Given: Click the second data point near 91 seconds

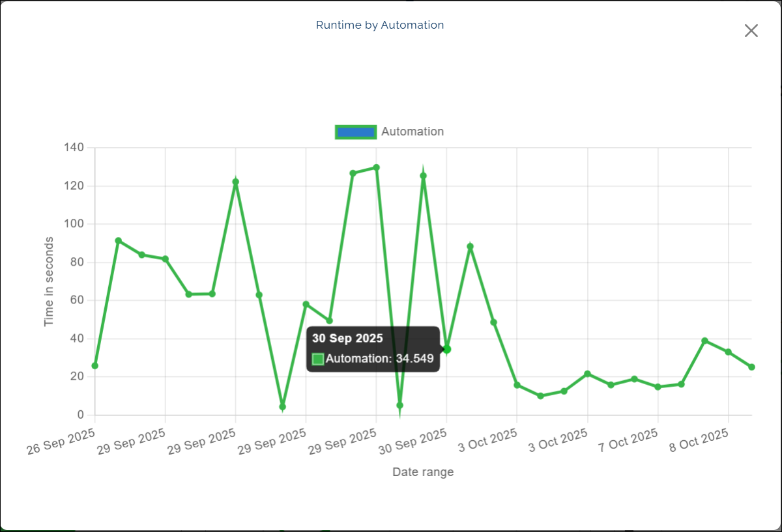Looking at the screenshot, I should (x=119, y=240).
